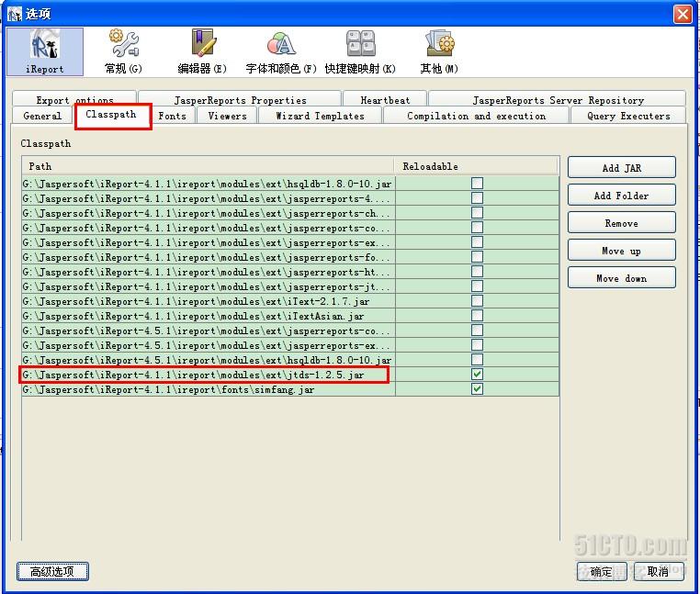Image resolution: width=700 pixels, height=594 pixels.
Task: Uncheck Reloadable for simfang.jar
Action: (x=478, y=389)
